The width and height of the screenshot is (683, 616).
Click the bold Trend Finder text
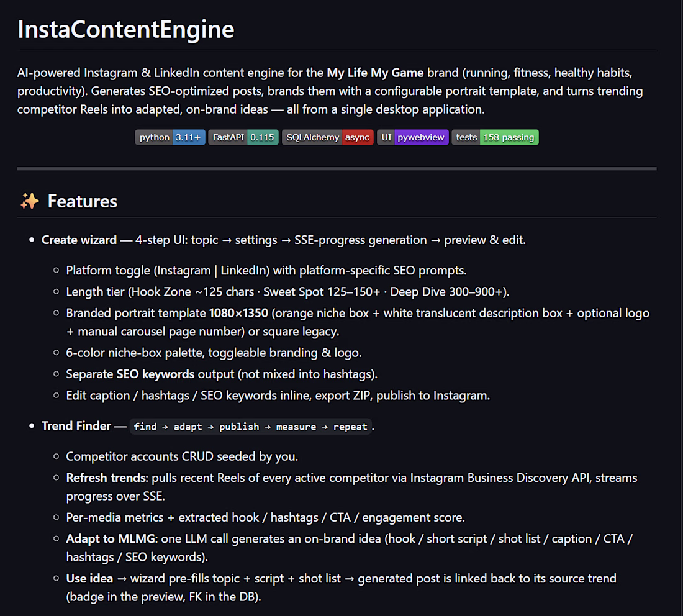coord(76,426)
